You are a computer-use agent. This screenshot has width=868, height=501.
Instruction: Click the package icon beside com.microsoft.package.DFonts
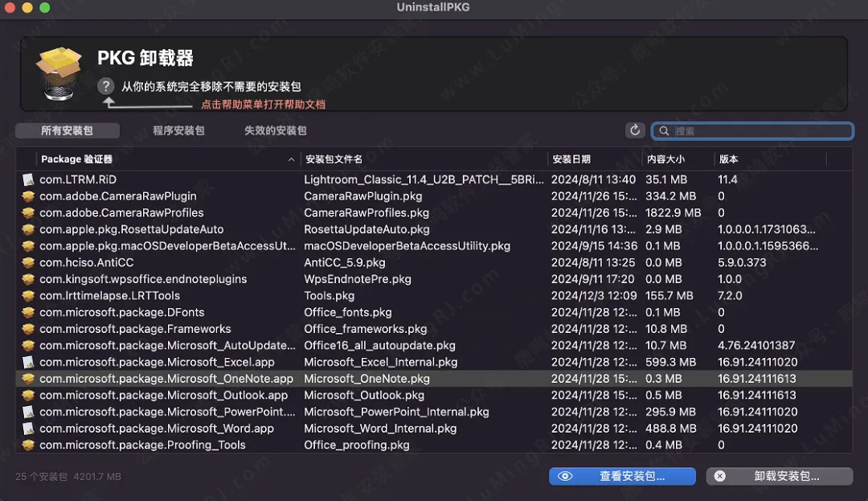click(x=29, y=312)
